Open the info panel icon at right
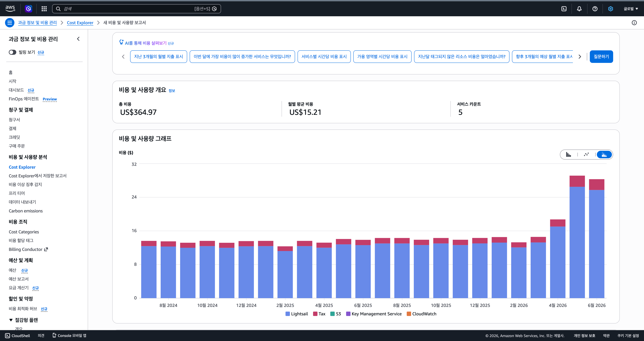Viewport: 644px width, 341px height. point(634,23)
